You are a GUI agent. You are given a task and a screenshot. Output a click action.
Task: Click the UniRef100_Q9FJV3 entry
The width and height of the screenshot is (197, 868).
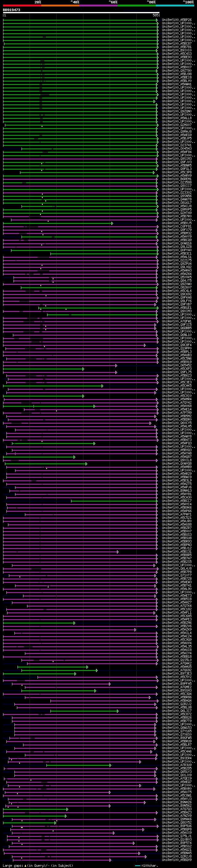176,162
